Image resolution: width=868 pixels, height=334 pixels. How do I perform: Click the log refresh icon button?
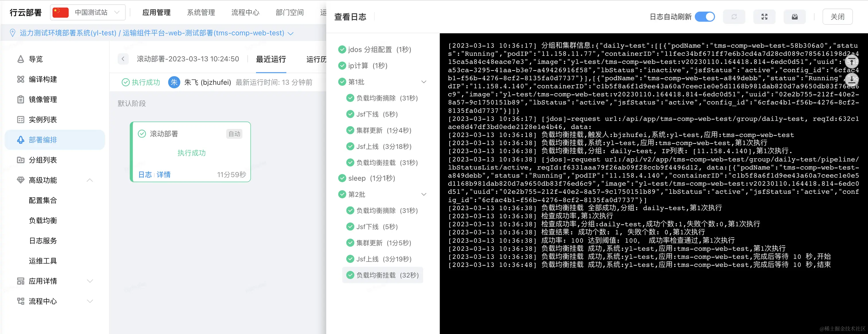[734, 17]
